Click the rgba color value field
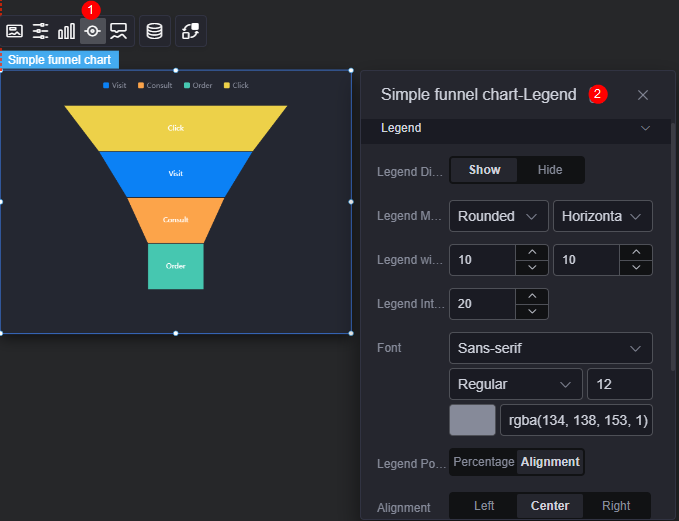The height and width of the screenshot is (521, 679). click(576, 420)
